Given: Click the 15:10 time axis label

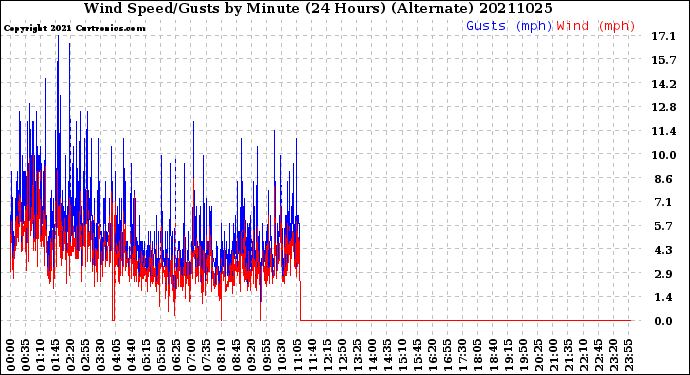Looking at the screenshot, I should 402,355.
